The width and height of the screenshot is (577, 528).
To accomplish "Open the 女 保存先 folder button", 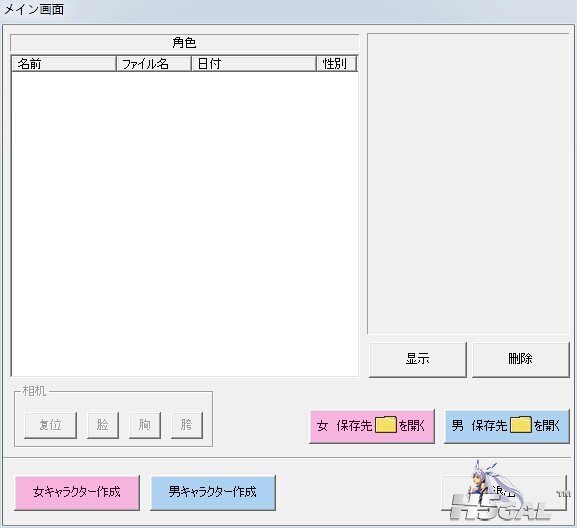I will pos(372,426).
